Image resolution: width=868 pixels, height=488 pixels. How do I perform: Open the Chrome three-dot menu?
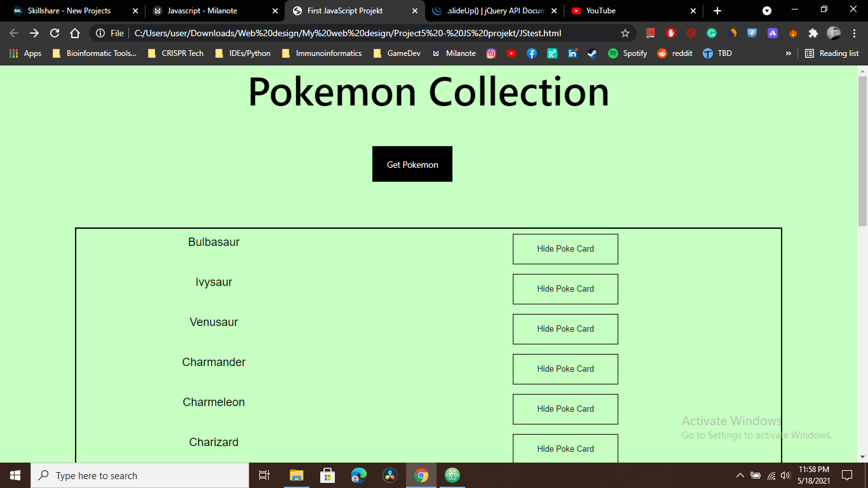tap(854, 33)
